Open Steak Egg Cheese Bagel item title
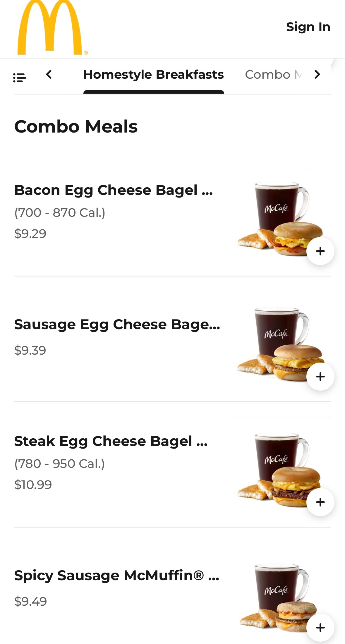The height and width of the screenshot is (644, 345). (x=111, y=441)
